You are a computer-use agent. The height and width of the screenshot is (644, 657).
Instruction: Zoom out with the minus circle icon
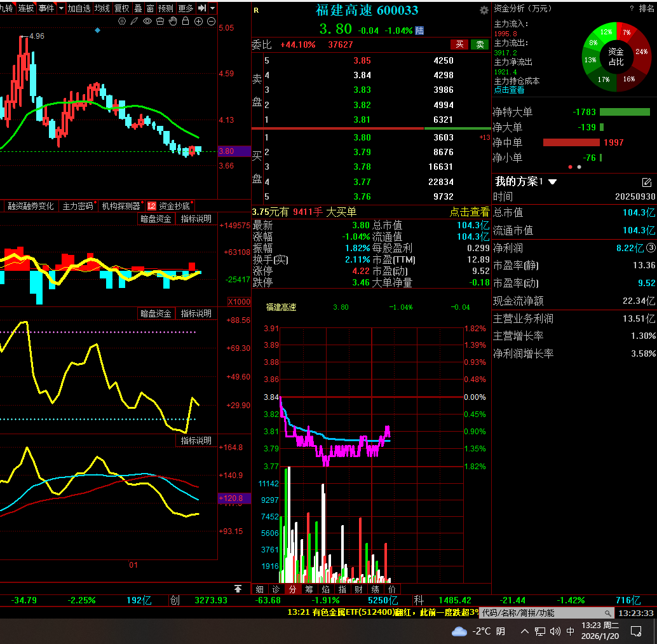pos(211,21)
